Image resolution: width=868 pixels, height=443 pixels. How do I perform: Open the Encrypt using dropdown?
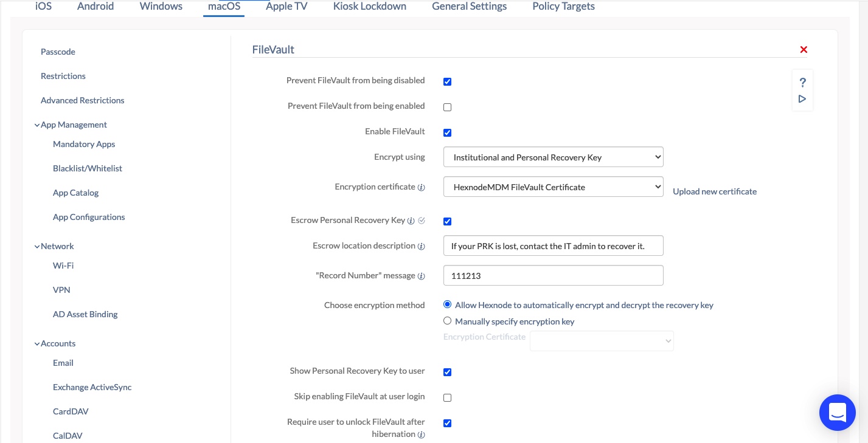coord(553,157)
